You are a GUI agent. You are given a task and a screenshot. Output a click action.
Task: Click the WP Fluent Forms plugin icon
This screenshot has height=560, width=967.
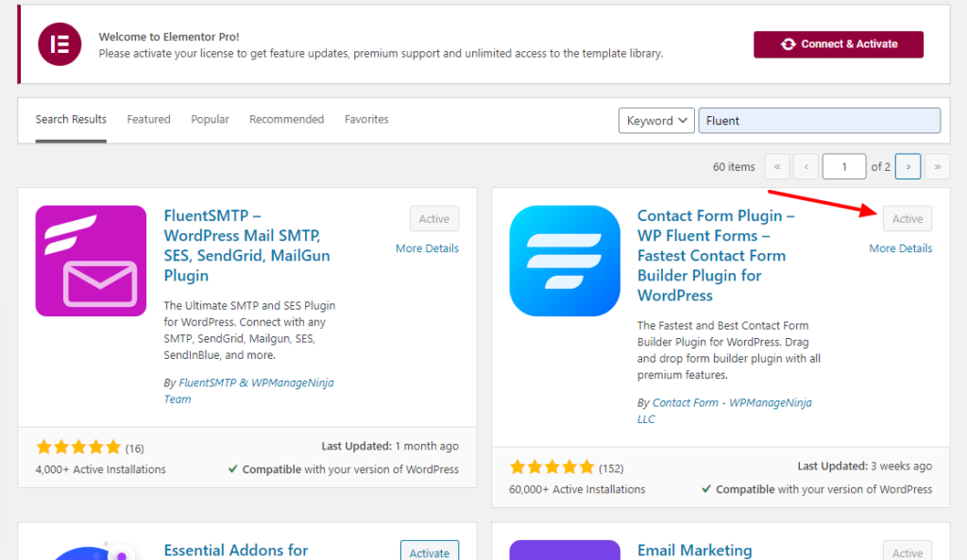click(565, 261)
